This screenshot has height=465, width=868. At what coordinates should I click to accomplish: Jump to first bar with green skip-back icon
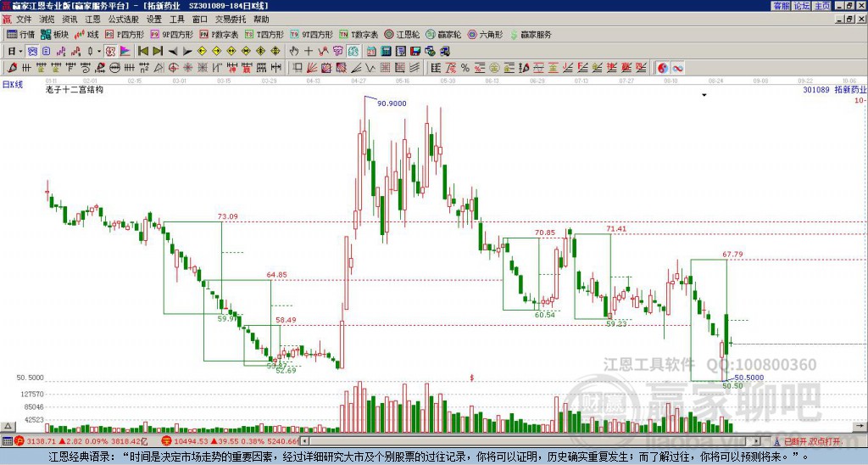(142, 52)
